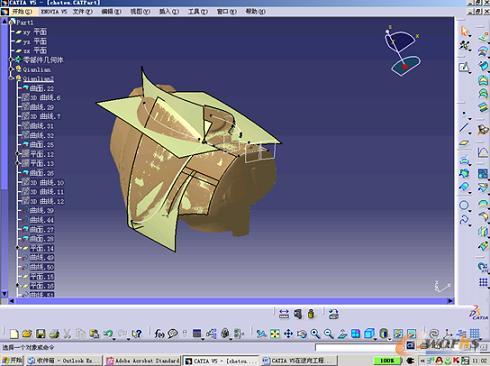Click the update icon on upper toolbar
Viewport: 490px width, 366px height.
(333, 314)
